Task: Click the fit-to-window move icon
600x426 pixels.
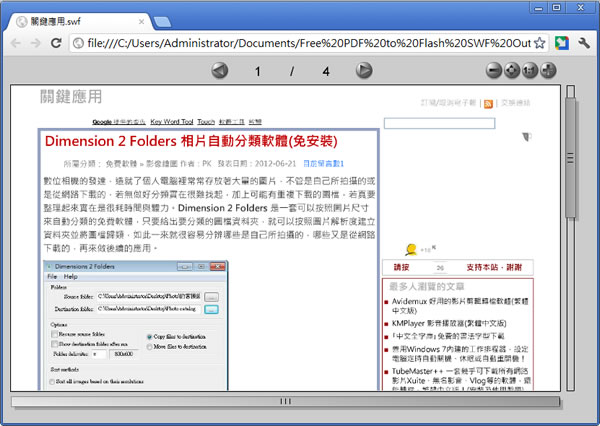Action: [x=512, y=70]
